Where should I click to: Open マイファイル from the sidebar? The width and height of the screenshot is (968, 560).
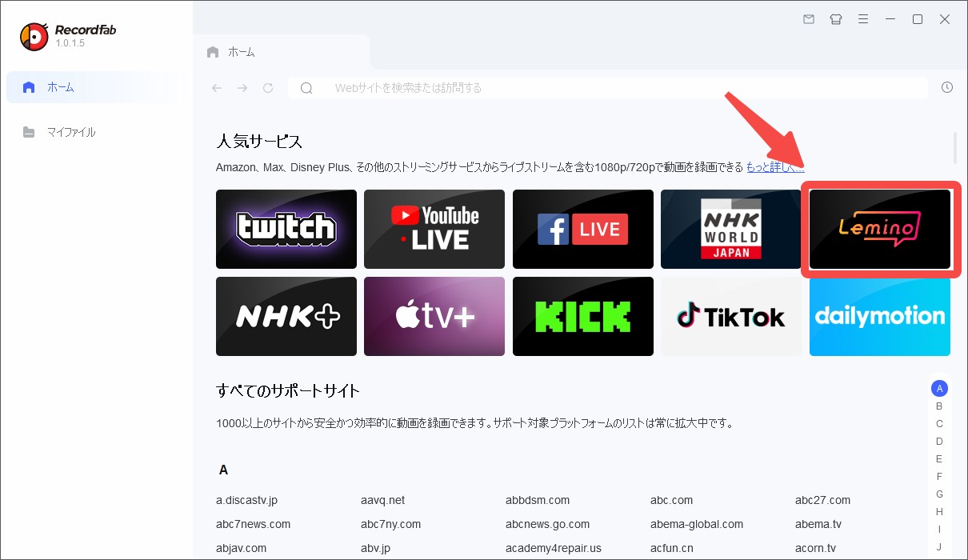[x=73, y=132]
